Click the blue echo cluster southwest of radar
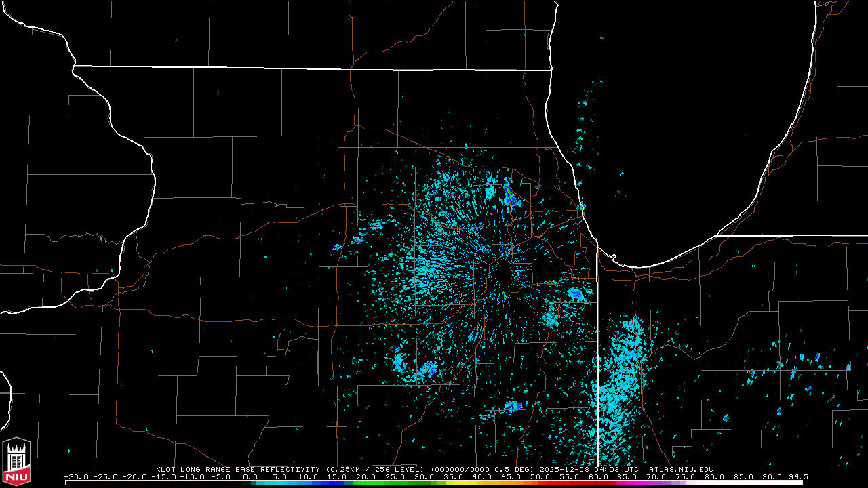868x488 pixels. (426, 370)
